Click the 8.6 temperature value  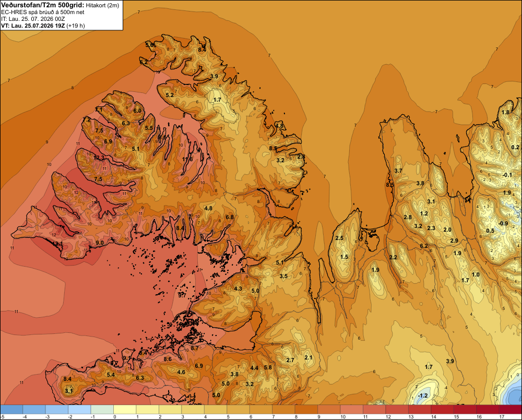point(168,359)
